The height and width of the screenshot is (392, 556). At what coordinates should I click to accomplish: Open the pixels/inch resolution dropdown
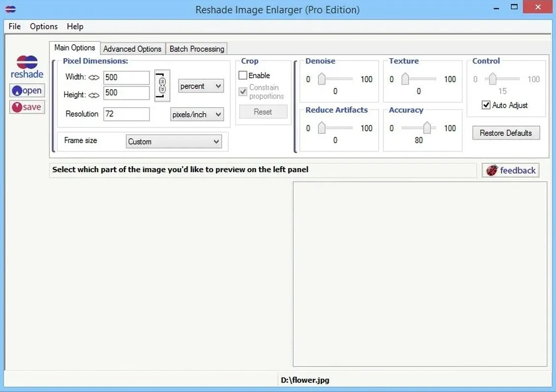[x=197, y=115]
